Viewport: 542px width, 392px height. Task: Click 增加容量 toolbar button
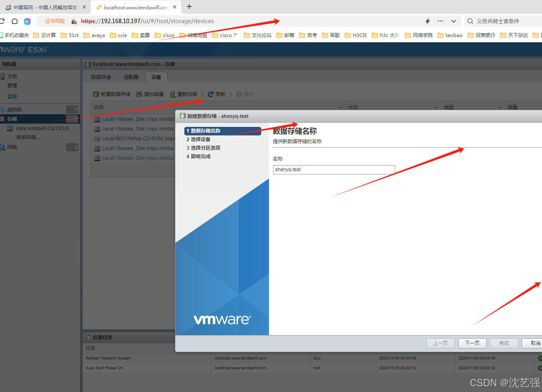click(x=150, y=94)
